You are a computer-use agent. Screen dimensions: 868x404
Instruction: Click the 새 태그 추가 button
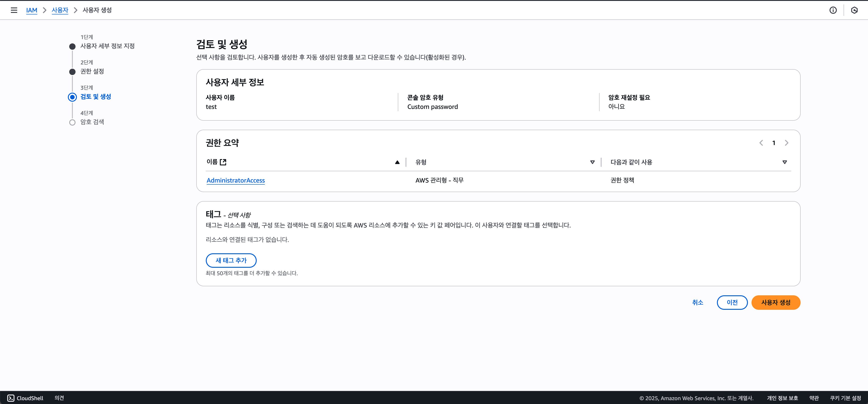(x=231, y=260)
